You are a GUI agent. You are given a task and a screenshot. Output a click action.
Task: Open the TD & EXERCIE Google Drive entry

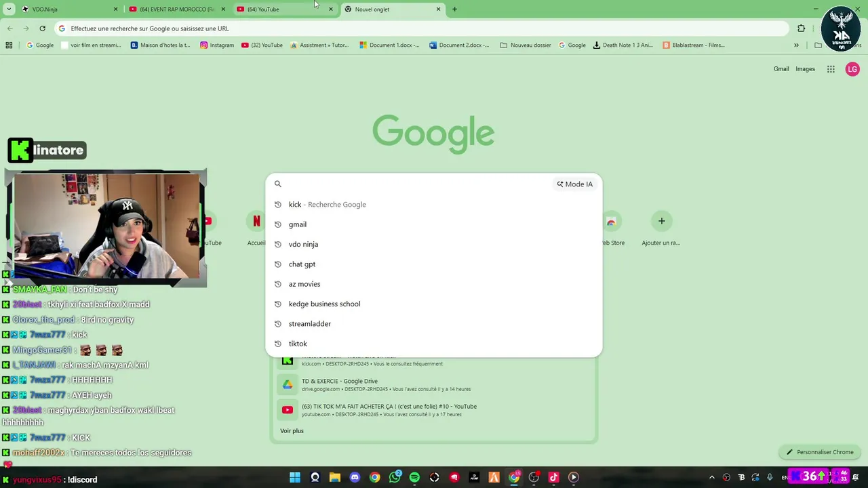pos(434,385)
